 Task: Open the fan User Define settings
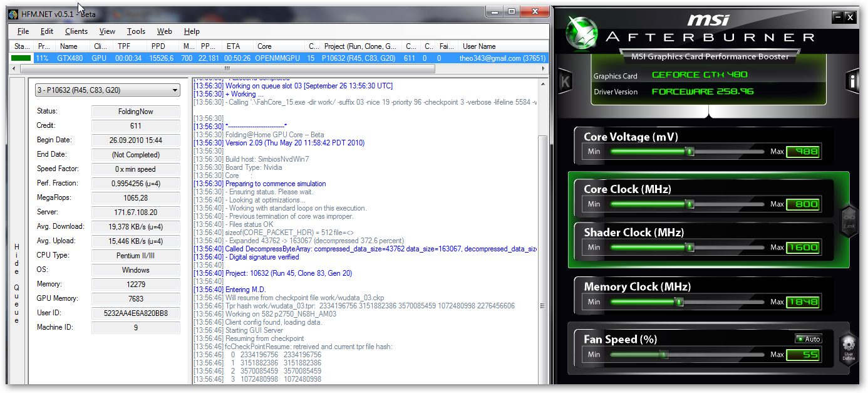pos(848,348)
